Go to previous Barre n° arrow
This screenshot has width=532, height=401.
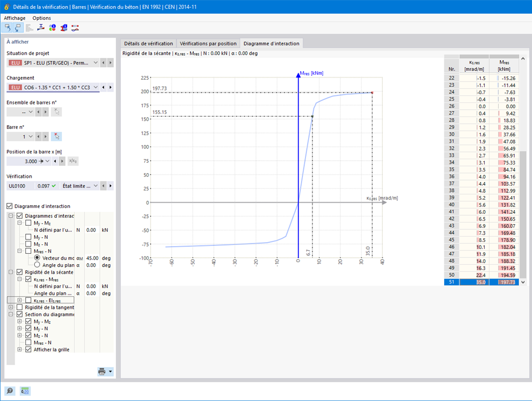pos(38,136)
